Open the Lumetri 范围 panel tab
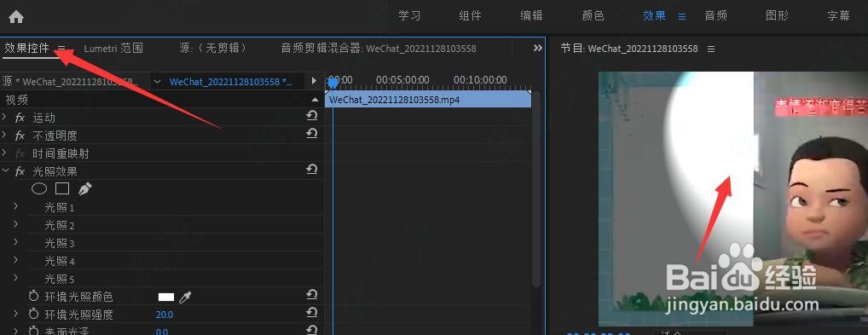The height and width of the screenshot is (335, 868). click(x=113, y=49)
